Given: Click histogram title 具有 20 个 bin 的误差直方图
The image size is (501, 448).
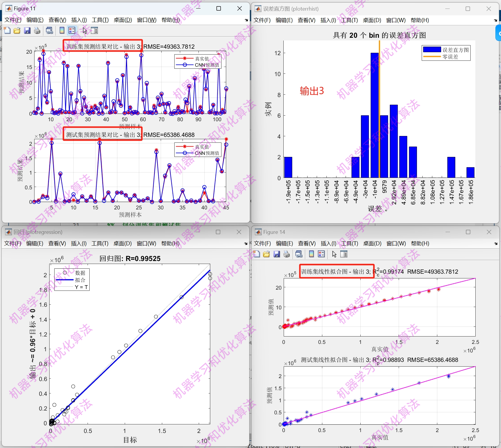Looking at the screenshot, I should 379,35.
